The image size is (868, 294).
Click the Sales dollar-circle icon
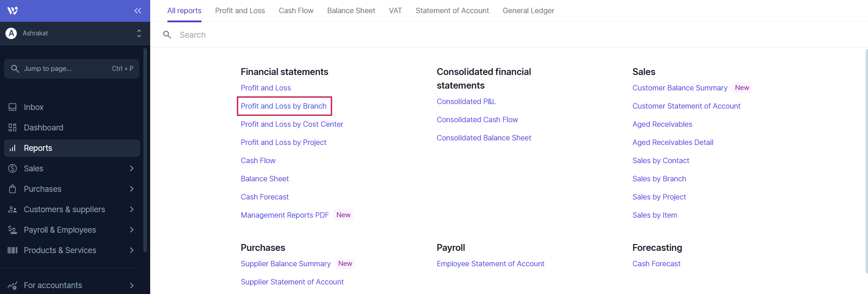13,169
